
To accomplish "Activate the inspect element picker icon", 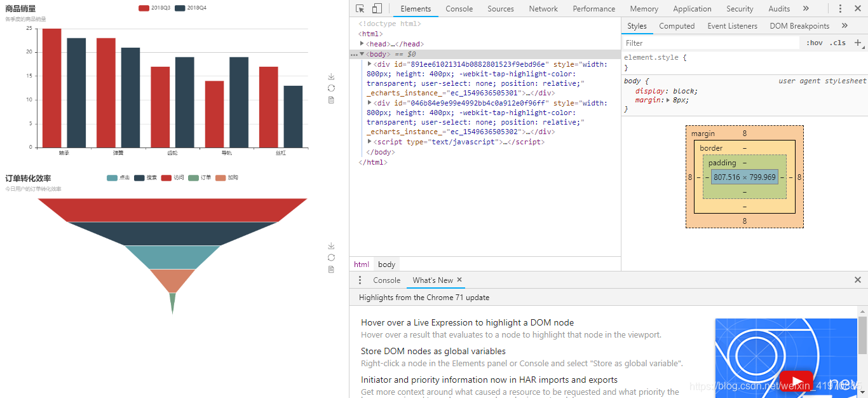I will coord(360,8).
